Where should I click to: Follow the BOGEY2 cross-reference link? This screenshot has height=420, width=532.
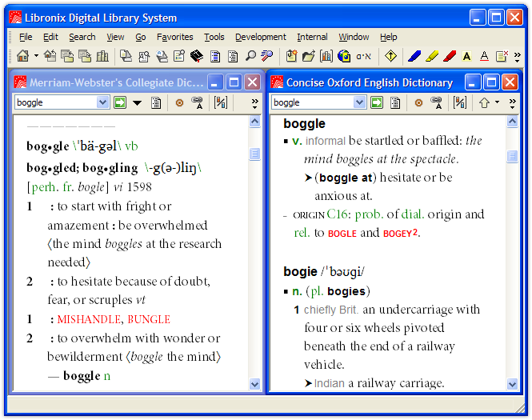(400, 233)
